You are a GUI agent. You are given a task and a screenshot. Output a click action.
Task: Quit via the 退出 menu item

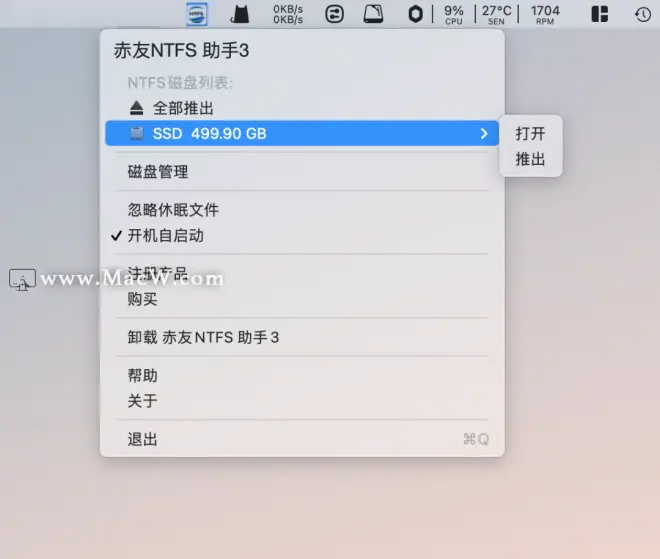[302, 439]
